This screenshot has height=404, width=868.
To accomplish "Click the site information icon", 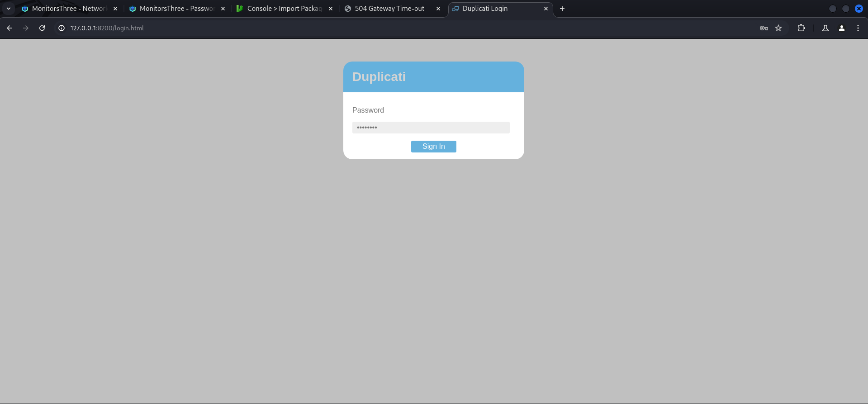I will click(62, 28).
